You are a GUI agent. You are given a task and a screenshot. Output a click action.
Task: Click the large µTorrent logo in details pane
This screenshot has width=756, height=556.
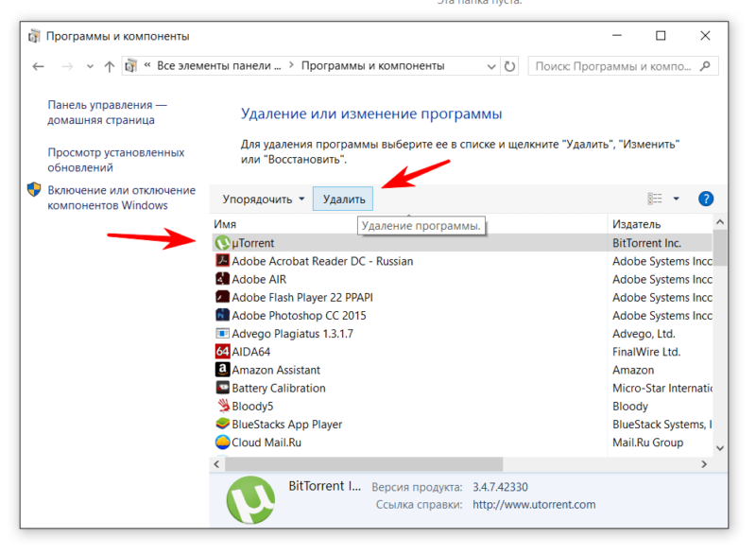coord(250,500)
